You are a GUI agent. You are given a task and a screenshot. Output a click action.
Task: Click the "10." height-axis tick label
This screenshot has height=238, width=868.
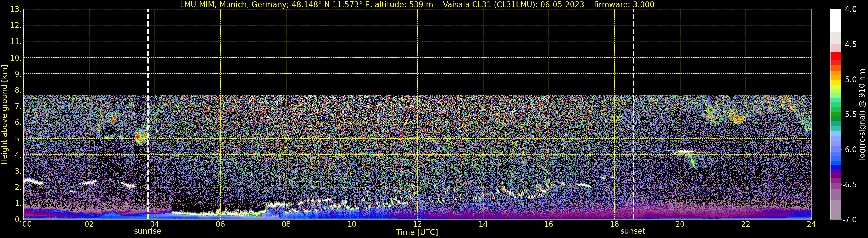[16, 58]
